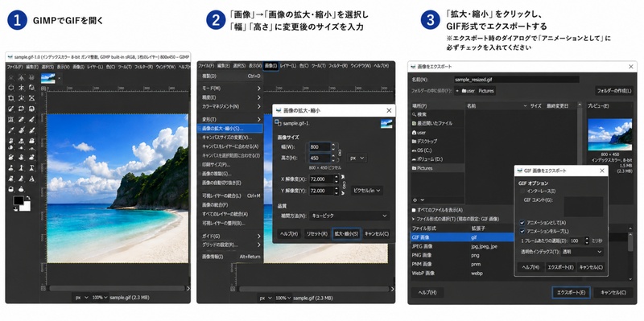Select the WebP 画像 file format row
The image size is (644, 321).
pos(462,273)
